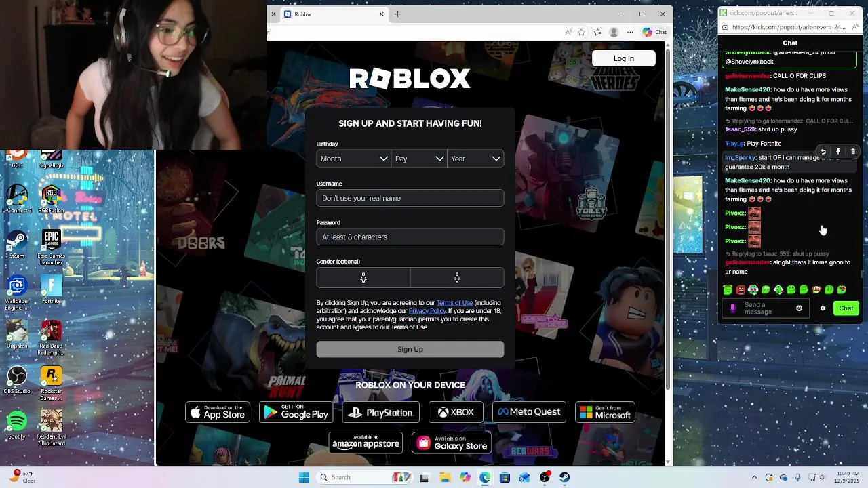Open the RGBFusion desktop icon
Viewport: 868px width, 488px height.
pyautogui.click(x=51, y=199)
